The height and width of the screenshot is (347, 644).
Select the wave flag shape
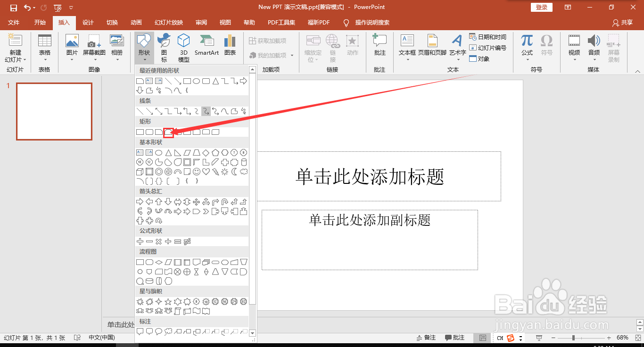[x=196, y=311]
